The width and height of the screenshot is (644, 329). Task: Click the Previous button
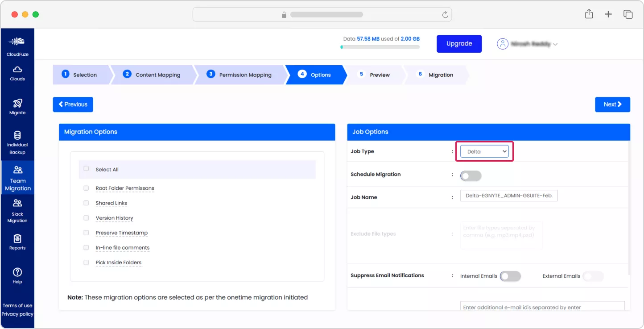[73, 104]
